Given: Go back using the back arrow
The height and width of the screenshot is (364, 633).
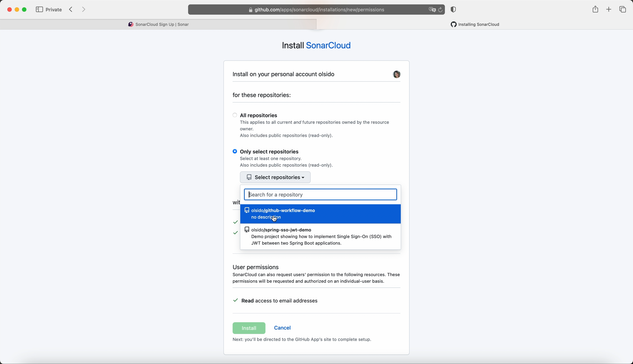Looking at the screenshot, I should point(71,10).
